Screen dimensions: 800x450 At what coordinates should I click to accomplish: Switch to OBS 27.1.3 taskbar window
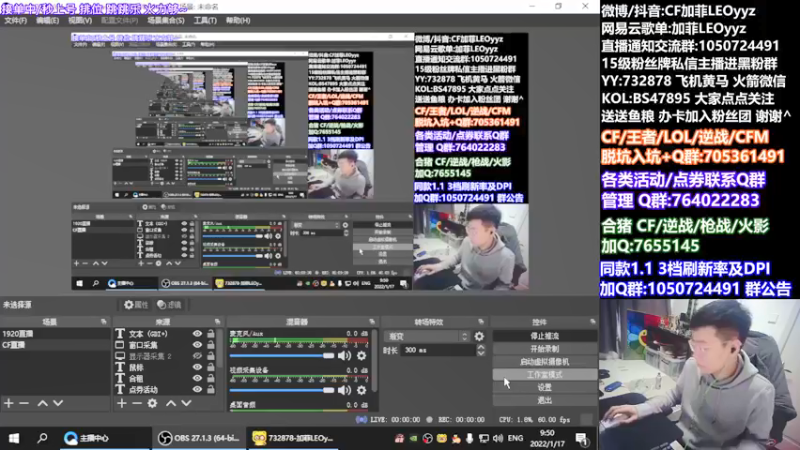[x=199, y=438]
